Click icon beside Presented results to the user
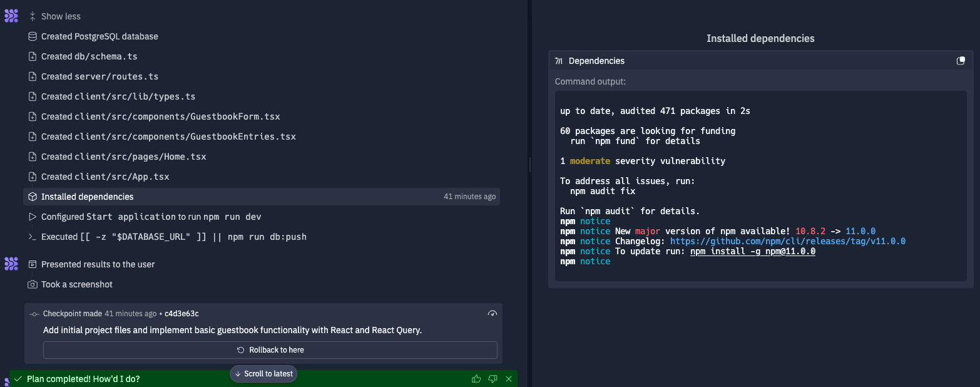The width and height of the screenshot is (980, 387). coord(33,264)
